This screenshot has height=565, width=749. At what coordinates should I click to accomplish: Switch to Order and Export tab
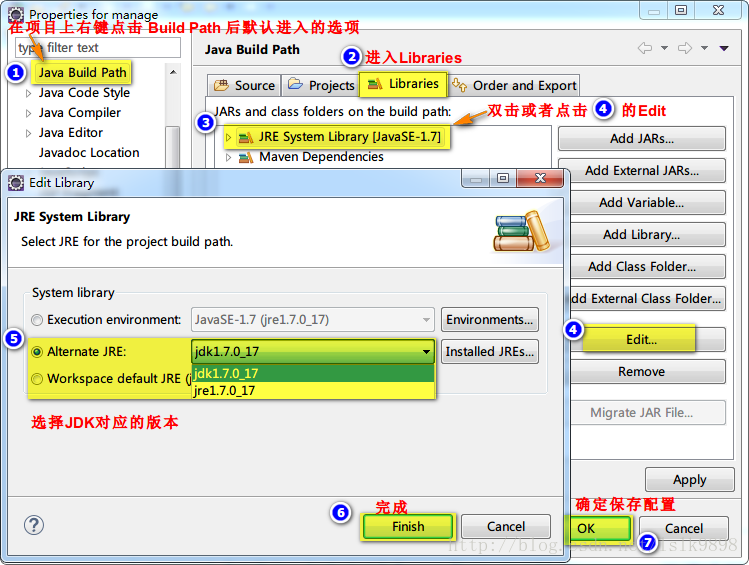514,85
